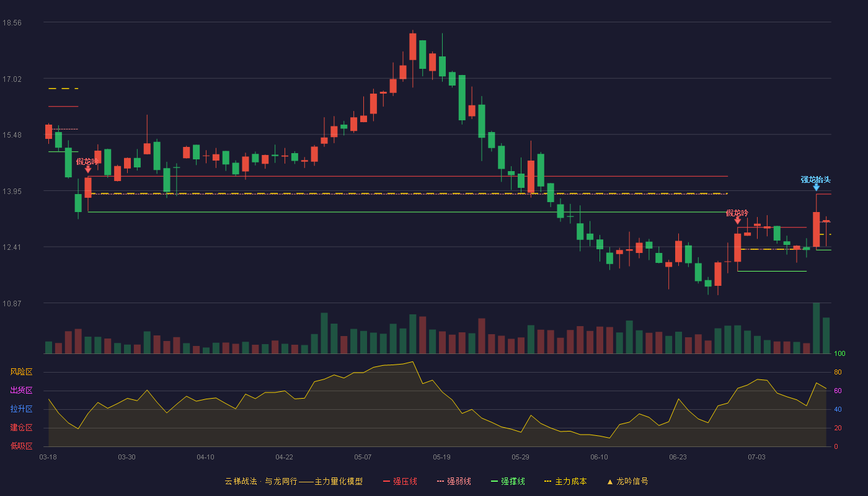Image resolution: width=868 pixels, height=496 pixels.
Task: Click the first 假龙吟 arrow marker in March
Action: [88, 169]
